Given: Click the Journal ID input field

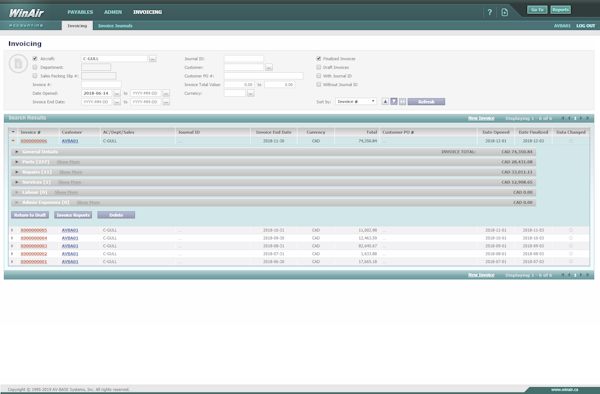Looking at the screenshot, I should pos(244,59).
